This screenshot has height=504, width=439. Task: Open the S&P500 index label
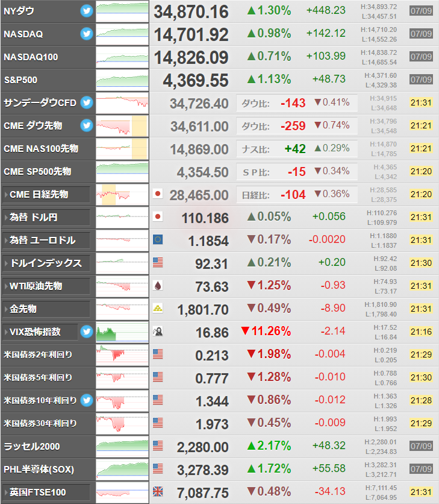click(20, 80)
